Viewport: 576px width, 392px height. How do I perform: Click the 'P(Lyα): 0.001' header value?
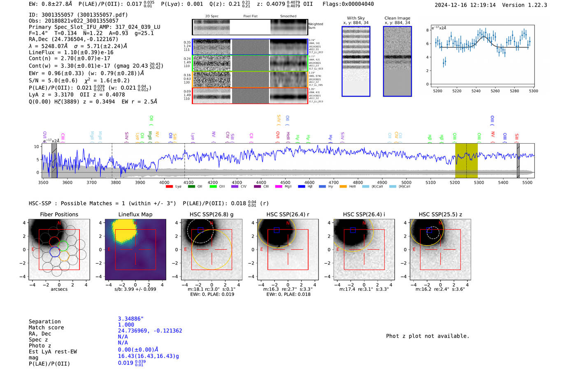pyautogui.click(x=182, y=4)
